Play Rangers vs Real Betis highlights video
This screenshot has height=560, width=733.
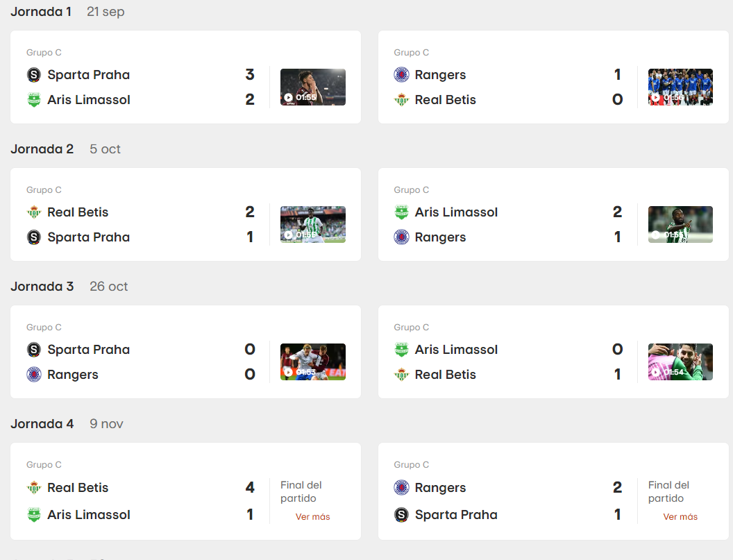[x=680, y=87]
